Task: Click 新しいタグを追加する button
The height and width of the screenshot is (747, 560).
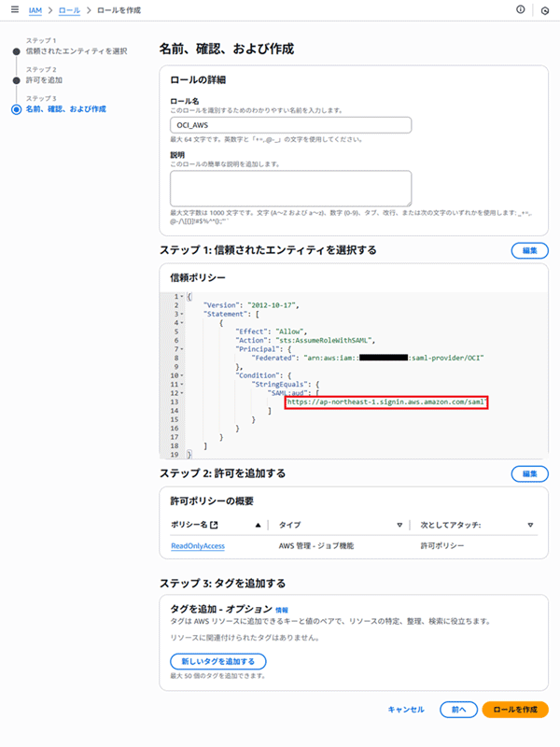Action: (x=218, y=661)
